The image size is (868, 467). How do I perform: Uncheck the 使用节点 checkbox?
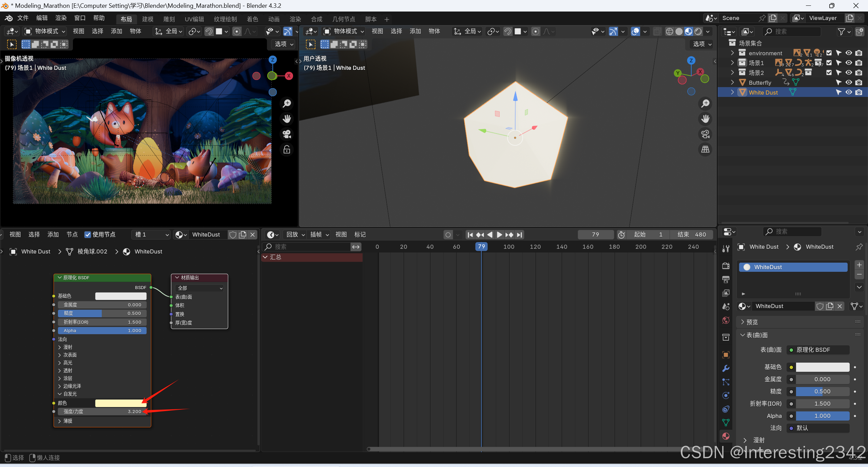pyautogui.click(x=88, y=235)
